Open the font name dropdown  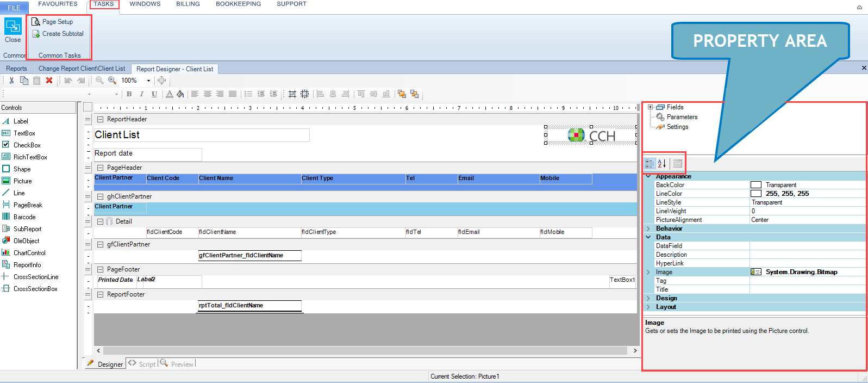[x=89, y=94]
